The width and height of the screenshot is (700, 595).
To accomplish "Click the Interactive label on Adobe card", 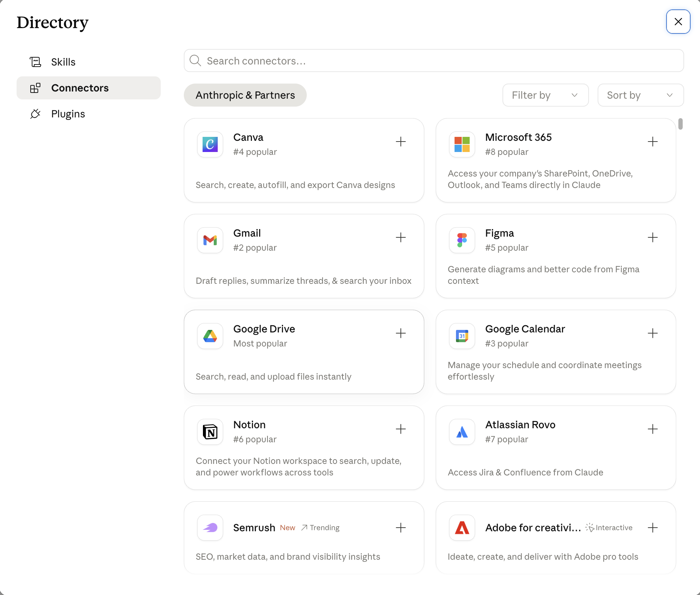I will point(609,528).
